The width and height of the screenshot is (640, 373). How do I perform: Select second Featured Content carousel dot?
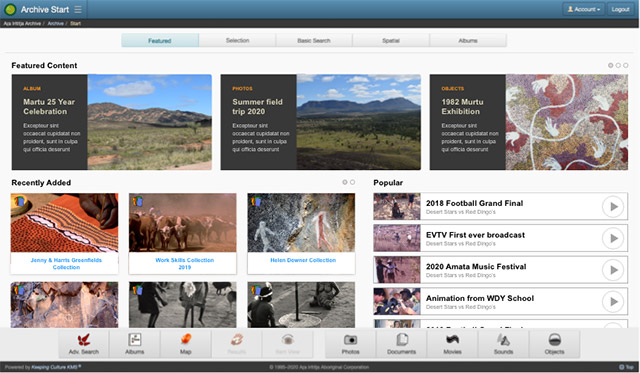pyautogui.click(x=618, y=65)
